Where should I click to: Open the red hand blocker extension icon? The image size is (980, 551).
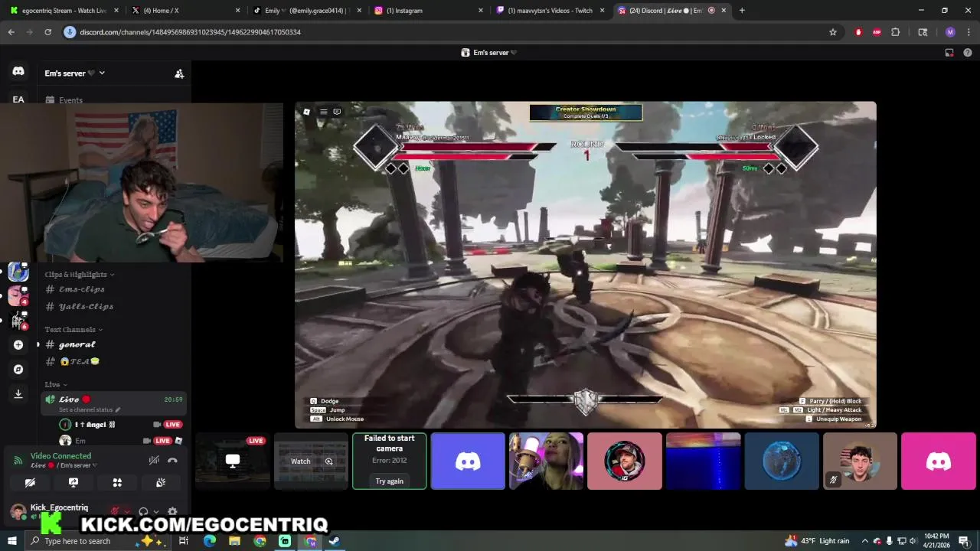pyautogui.click(x=858, y=32)
